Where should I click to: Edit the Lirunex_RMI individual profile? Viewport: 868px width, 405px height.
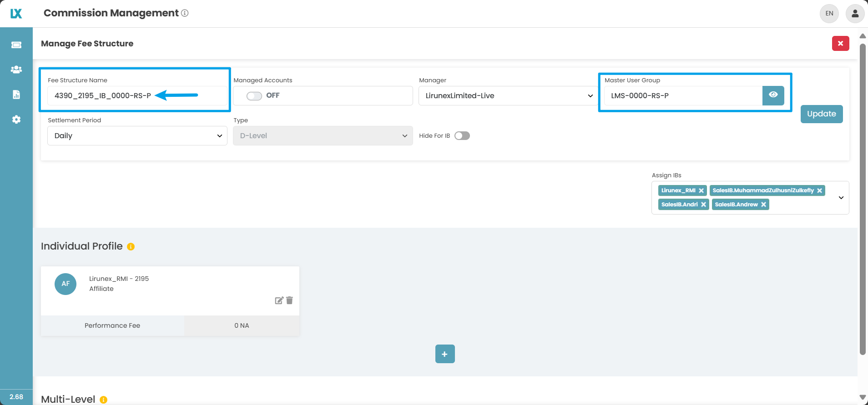pyautogui.click(x=279, y=300)
